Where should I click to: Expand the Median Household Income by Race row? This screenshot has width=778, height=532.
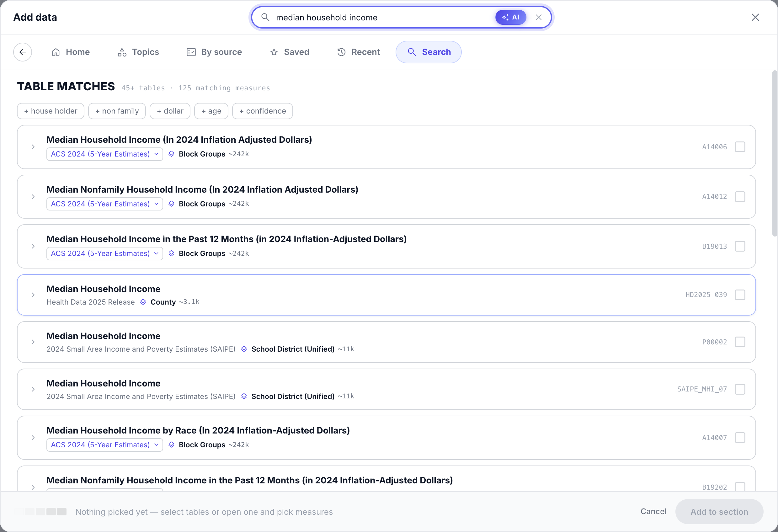coord(33,437)
